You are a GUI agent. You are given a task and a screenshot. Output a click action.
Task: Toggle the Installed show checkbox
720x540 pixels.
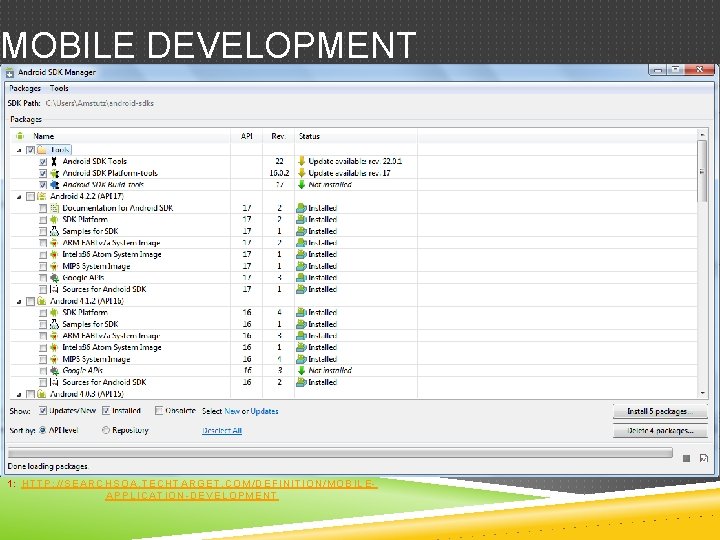[x=106, y=411]
